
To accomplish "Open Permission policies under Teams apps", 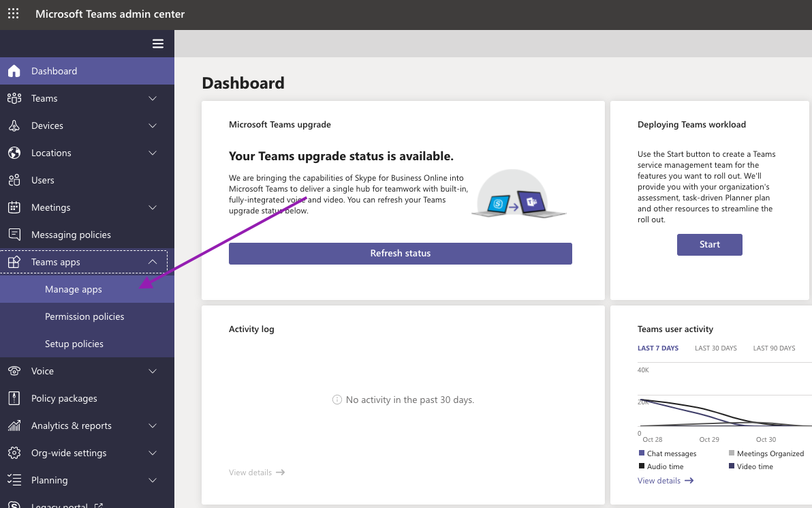I will point(87,316).
